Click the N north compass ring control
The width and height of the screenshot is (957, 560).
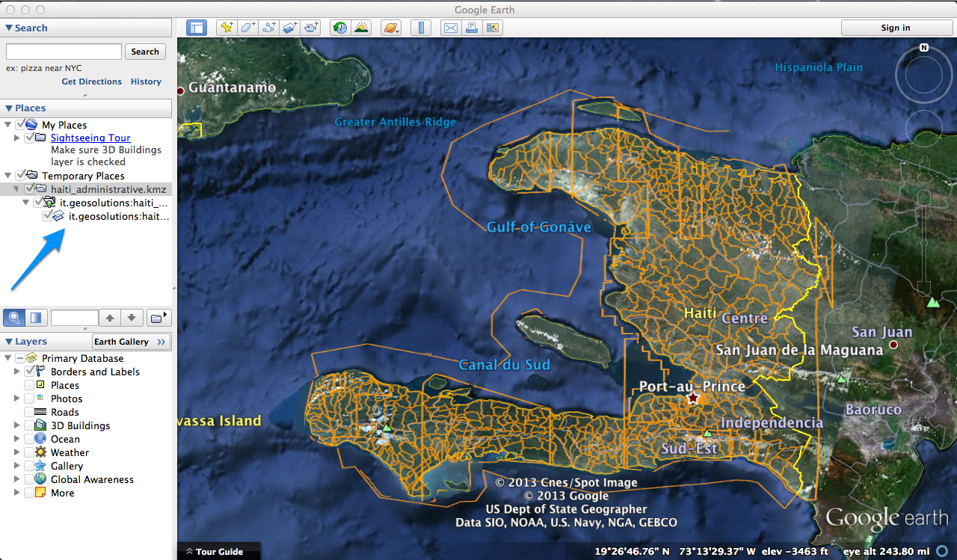tap(924, 74)
